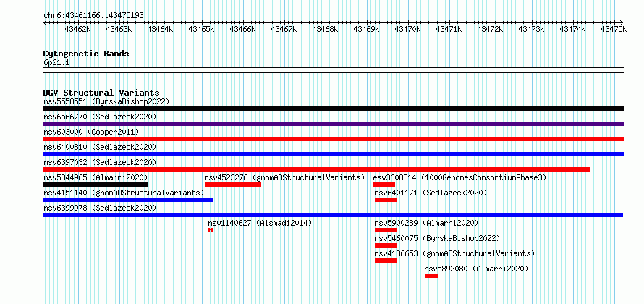Viewport: 644px width, 304px height.
Task: Click the nsv6401171 red variant bar
Action: coord(386,200)
